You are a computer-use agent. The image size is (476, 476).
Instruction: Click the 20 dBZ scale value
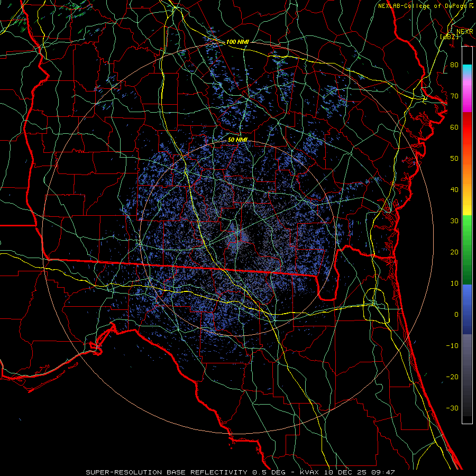point(454,252)
